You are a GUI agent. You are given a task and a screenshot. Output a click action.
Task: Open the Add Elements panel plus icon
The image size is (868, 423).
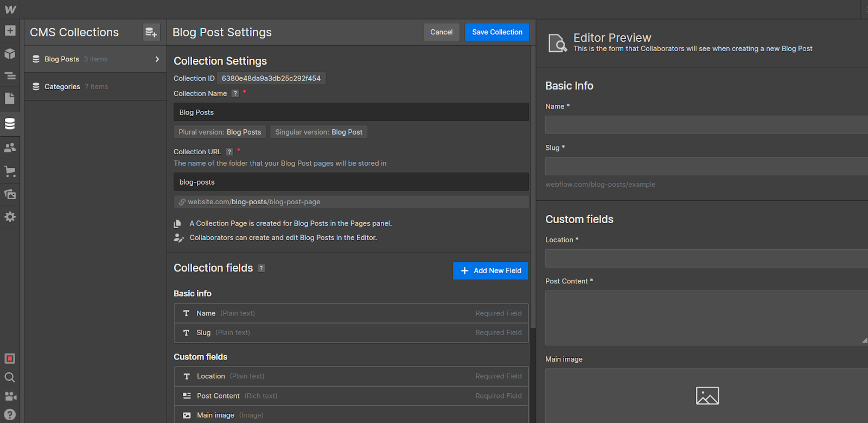tap(10, 30)
